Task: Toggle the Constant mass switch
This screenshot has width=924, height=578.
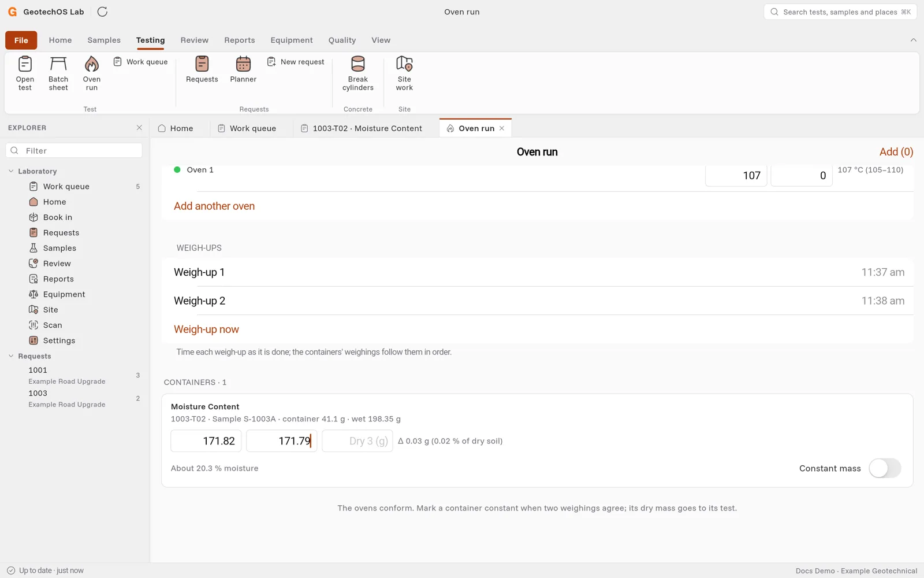Action: tap(885, 468)
